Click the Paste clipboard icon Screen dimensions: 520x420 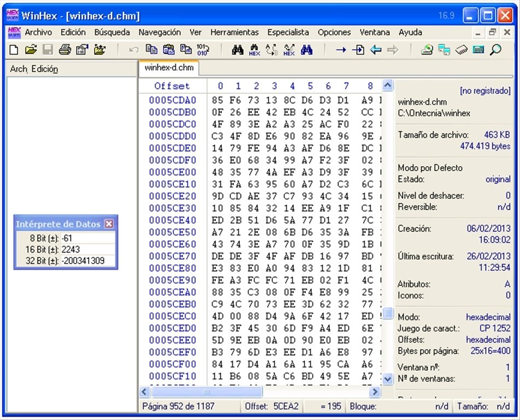[169, 50]
